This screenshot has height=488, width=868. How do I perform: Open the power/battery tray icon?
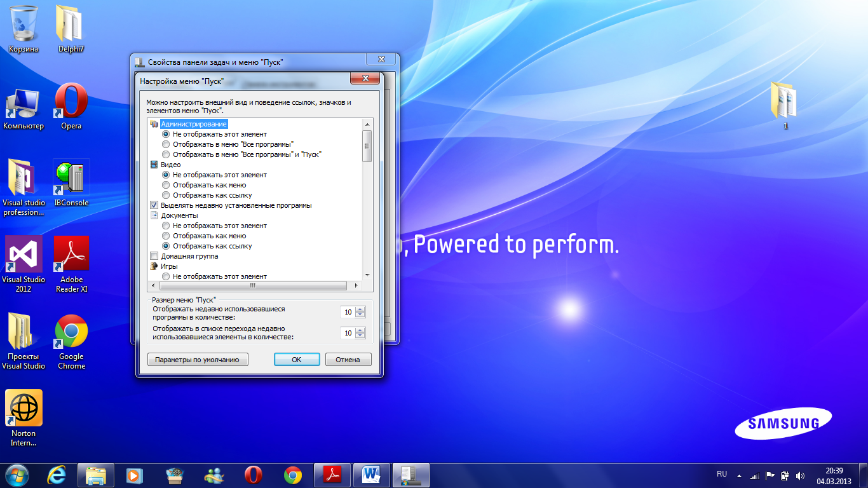[x=785, y=475]
